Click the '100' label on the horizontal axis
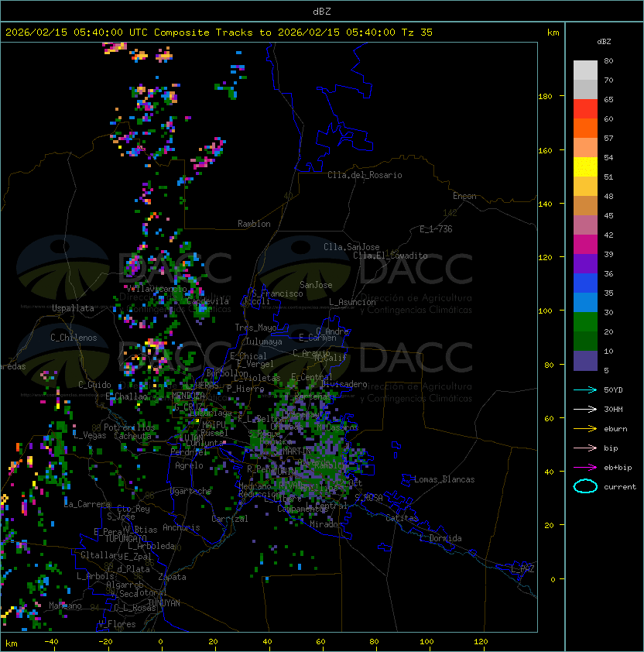The width and height of the screenshot is (644, 652). tap(426, 642)
